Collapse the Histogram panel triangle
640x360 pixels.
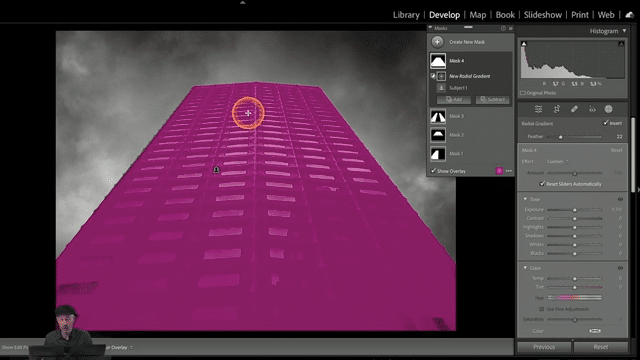click(624, 31)
